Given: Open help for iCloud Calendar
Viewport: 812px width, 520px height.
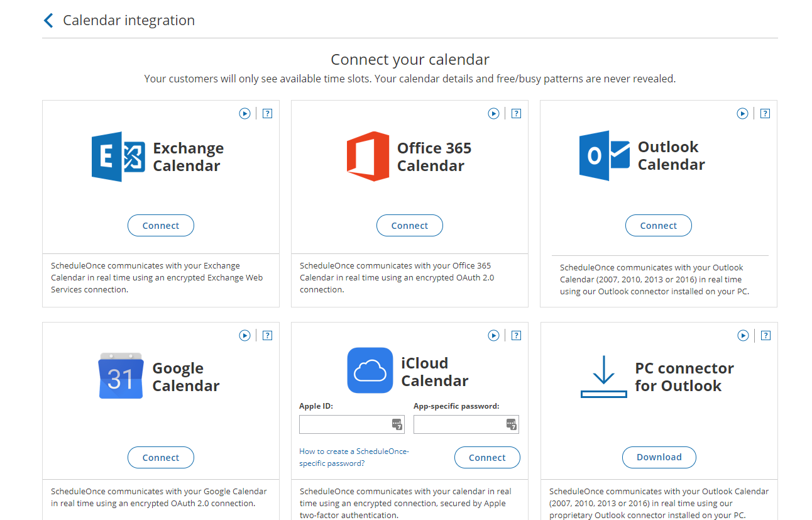Looking at the screenshot, I should 516,336.
